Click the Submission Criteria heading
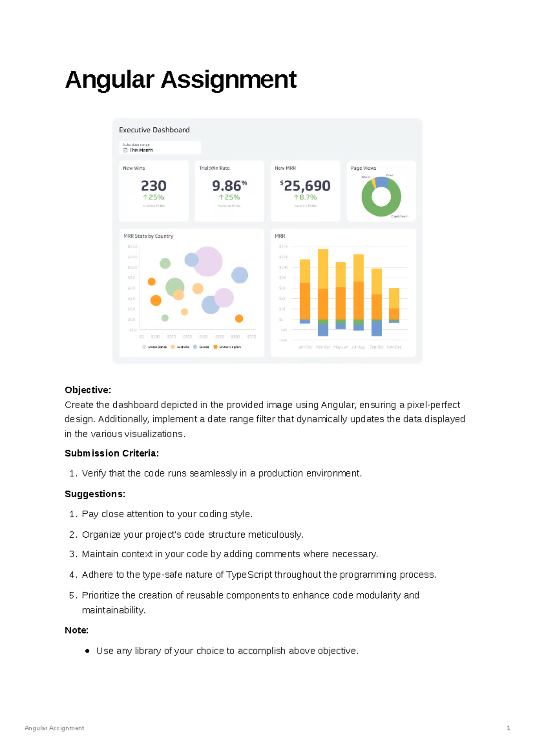The height and width of the screenshot is (756, 535). click(x=111, y=454)
